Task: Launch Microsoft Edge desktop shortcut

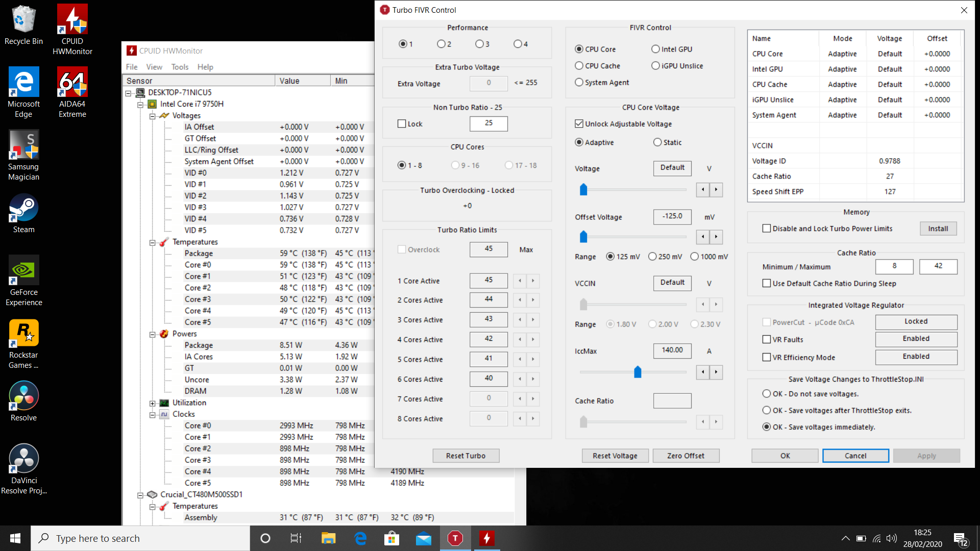Action: coord(23,92)
